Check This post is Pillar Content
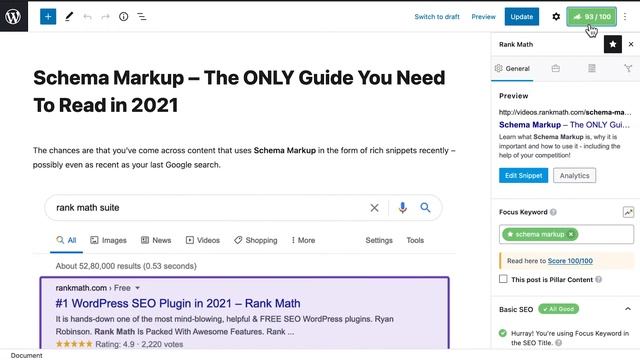Image resolution: width=640 pixels, height=360 pixels. coord(503,279)
